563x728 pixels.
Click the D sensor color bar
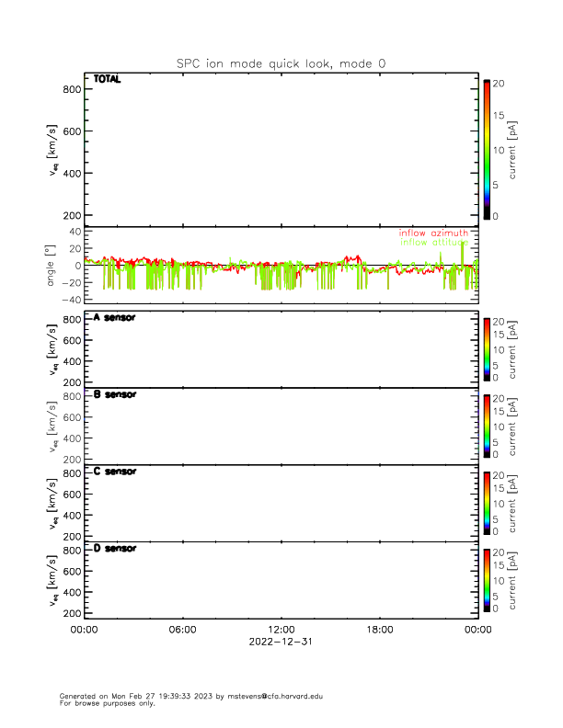tap(487, 579)
